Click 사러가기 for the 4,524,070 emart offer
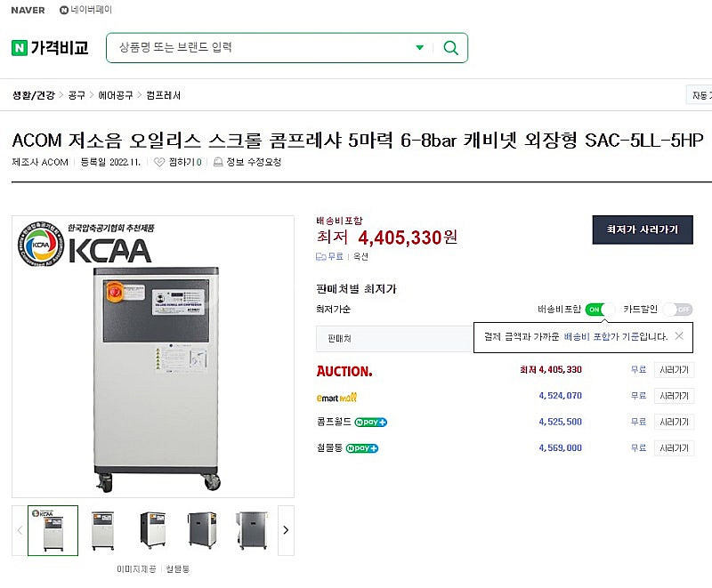 (674, 396)
